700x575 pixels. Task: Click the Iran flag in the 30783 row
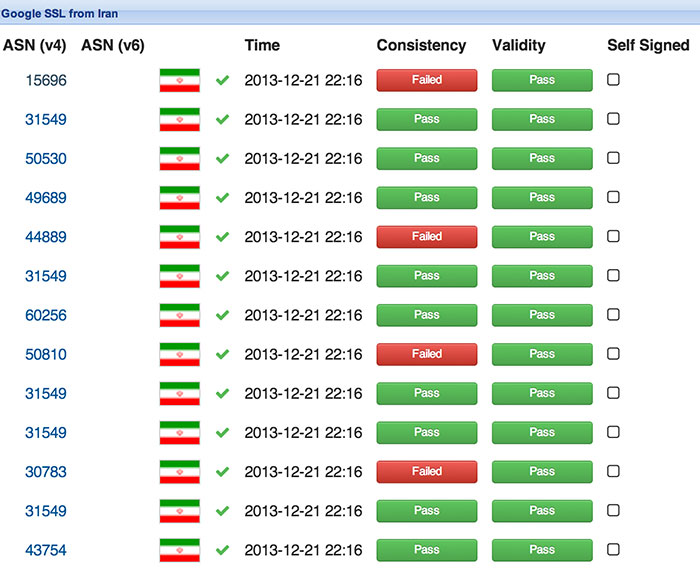179,472
